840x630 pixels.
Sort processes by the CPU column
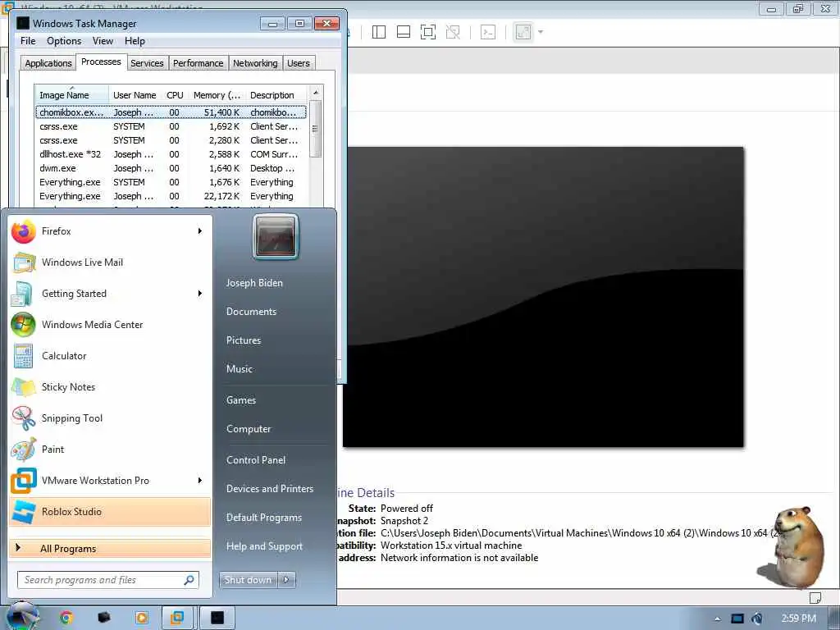[175, 95]
